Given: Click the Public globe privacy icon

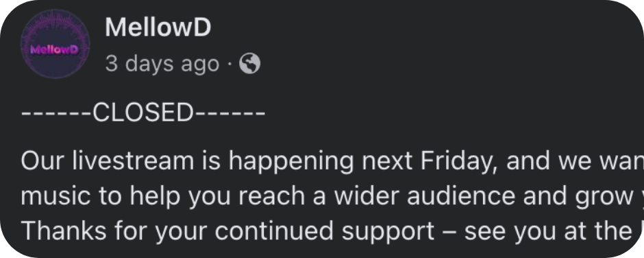Looking at the screenshot, I should click(x=249, y=64).
